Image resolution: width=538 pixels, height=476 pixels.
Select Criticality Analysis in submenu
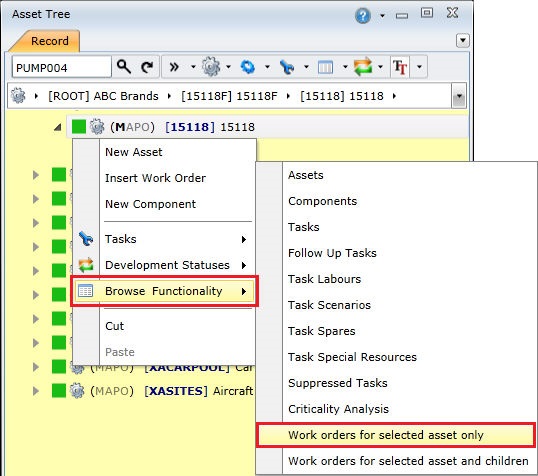pos(338,409)
